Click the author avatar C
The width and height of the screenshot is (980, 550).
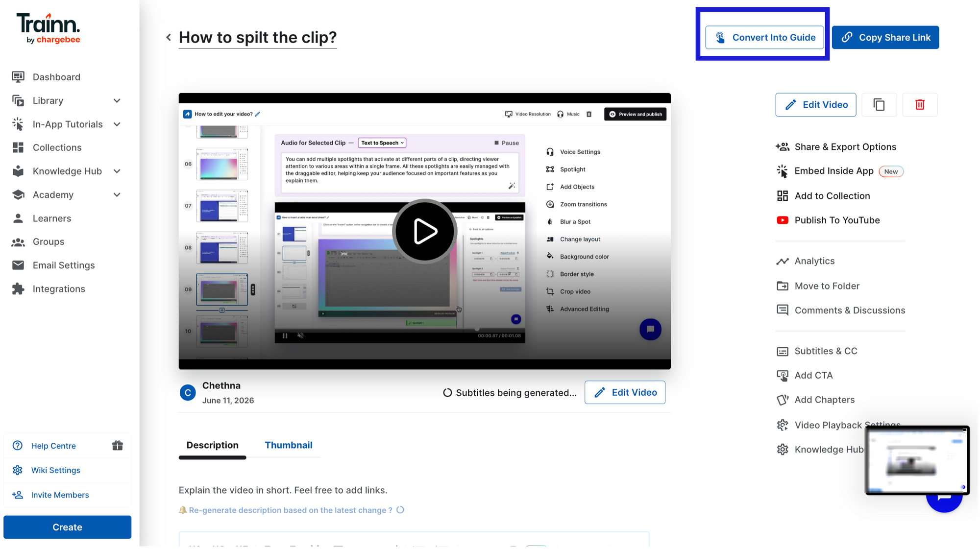coord(188,392)
